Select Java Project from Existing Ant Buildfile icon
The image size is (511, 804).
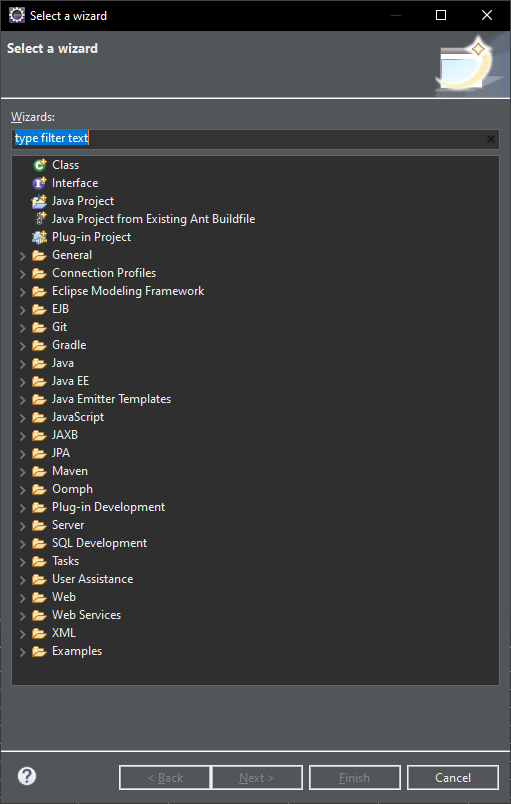click(39, 219)
